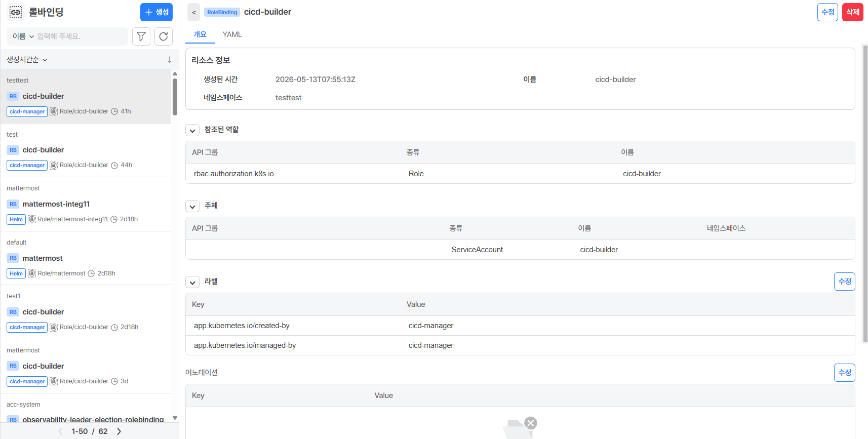Click the empty annotations folder icon

[x=520, y=428]
